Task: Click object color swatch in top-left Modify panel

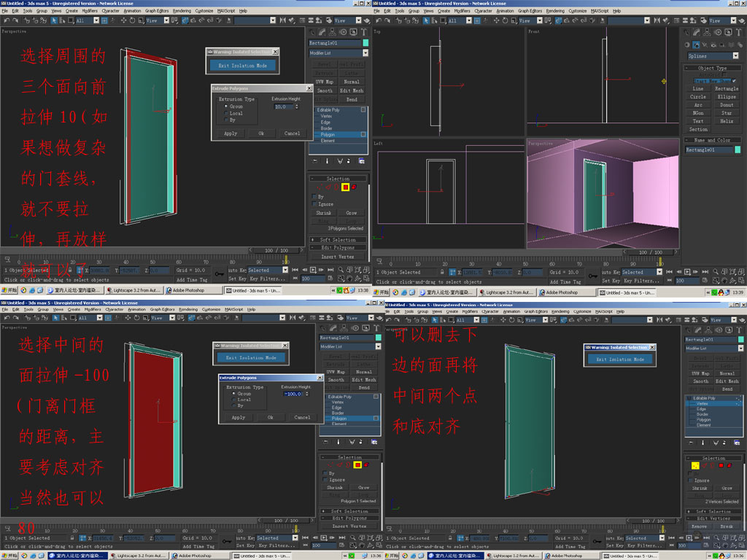Action: [365, 43]
